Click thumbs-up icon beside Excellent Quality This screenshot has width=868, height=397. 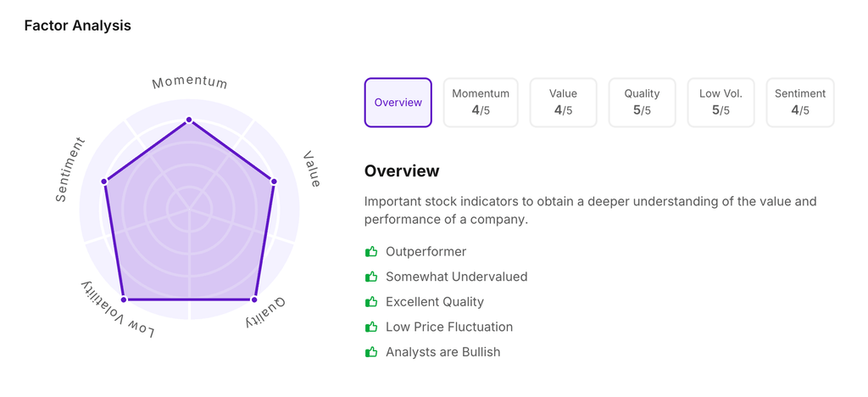point(370,302)
